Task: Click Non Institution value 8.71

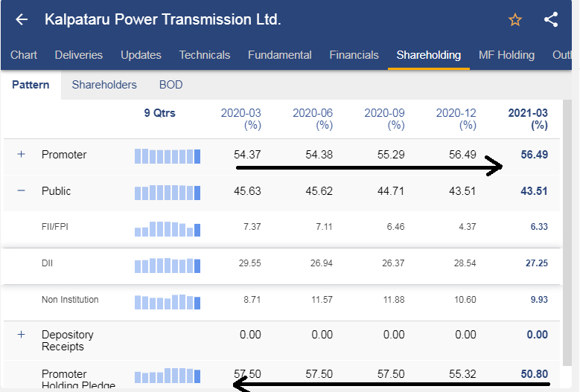Action: pyautogui.click(x=252, y=299)
